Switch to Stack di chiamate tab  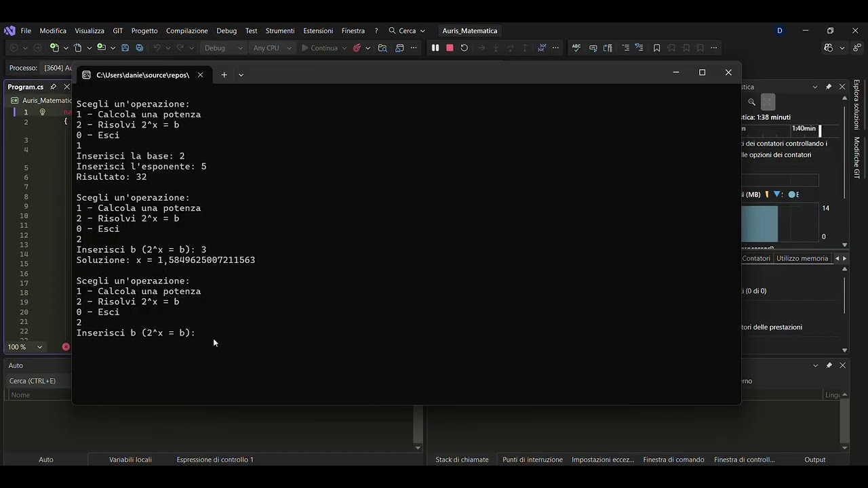point(462,460)
